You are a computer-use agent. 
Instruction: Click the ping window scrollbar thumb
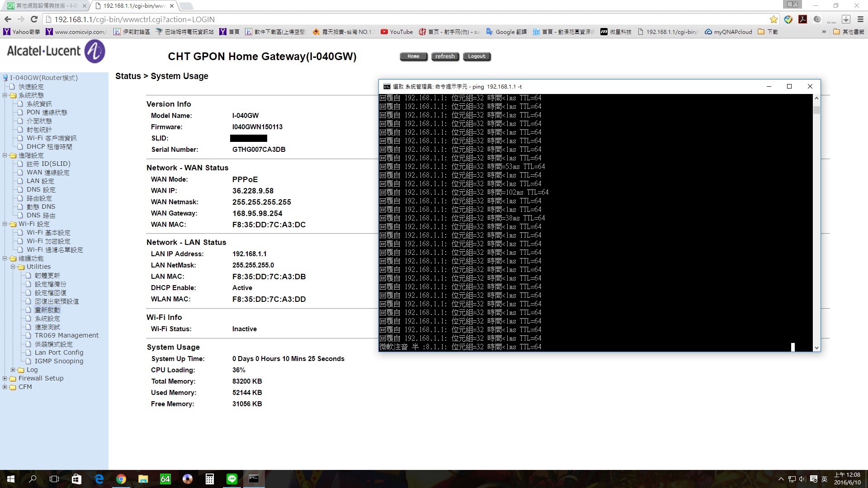(816, 110)
